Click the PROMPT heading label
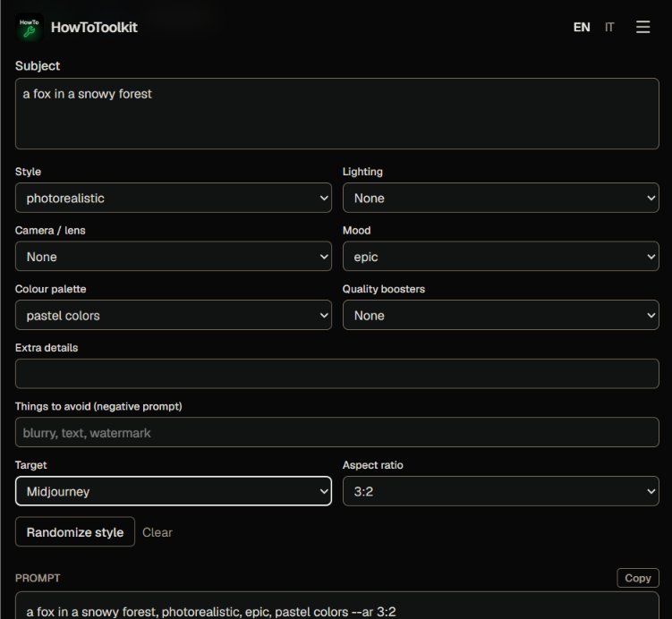 coord(38,578)
